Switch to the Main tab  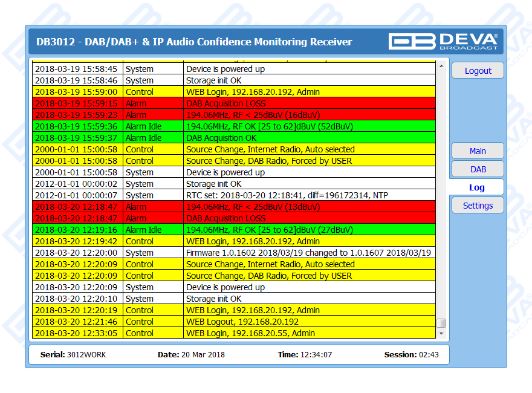pos(478,151)
